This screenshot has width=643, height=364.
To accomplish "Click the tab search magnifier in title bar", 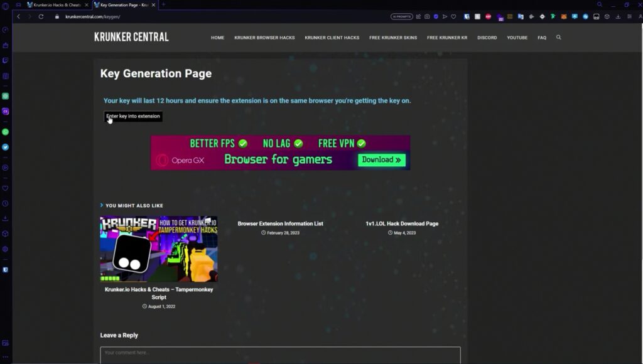I will click(600, 4).
